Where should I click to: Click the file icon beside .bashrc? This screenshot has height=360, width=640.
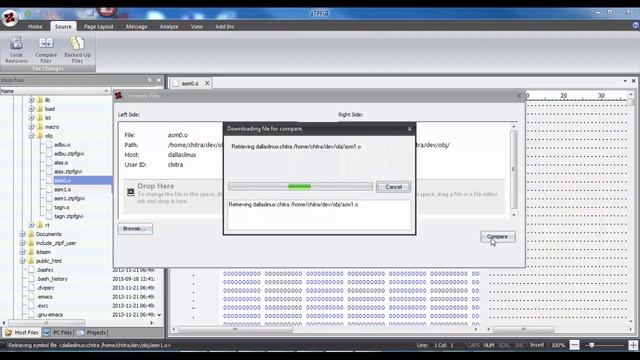31,270
